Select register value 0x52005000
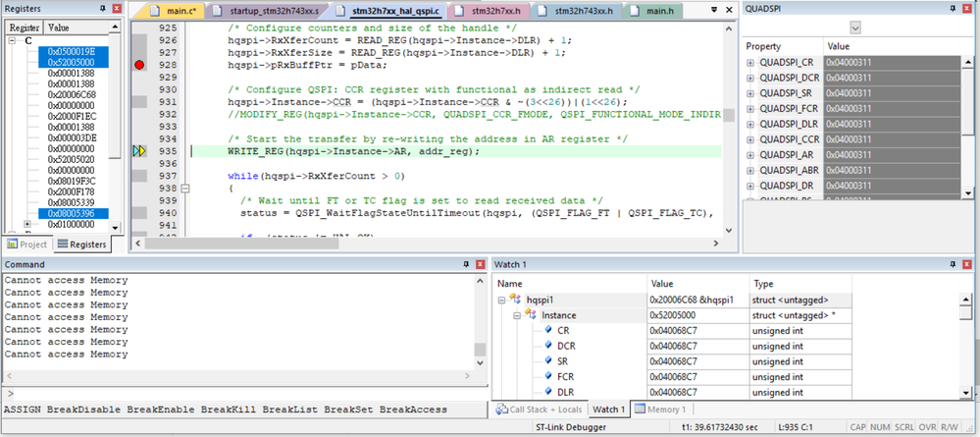 click(74, 62)
